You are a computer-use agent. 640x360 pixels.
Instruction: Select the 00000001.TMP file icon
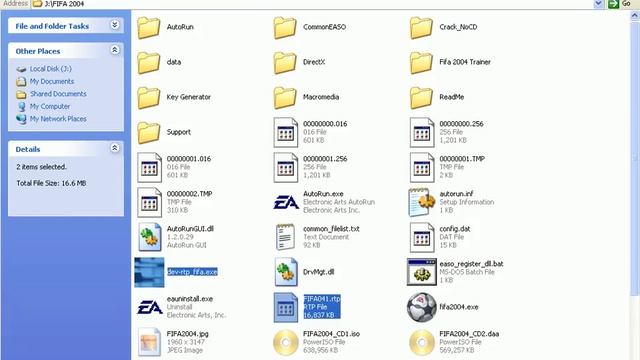(x=422, y=167)
